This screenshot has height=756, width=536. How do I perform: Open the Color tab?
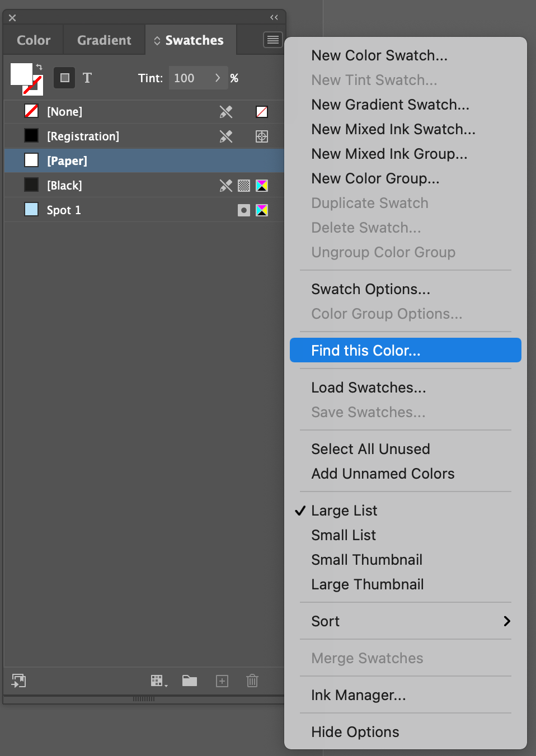pos(32,40)
